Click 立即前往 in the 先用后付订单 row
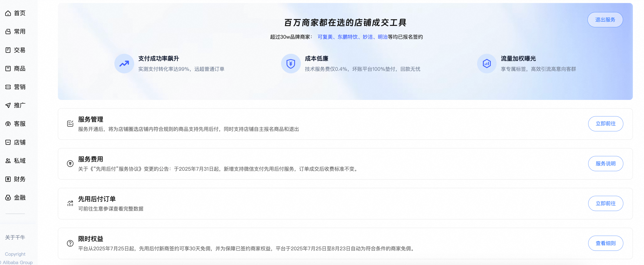The height and width of the screenshot is (265, 644). [x=605, y=203]
